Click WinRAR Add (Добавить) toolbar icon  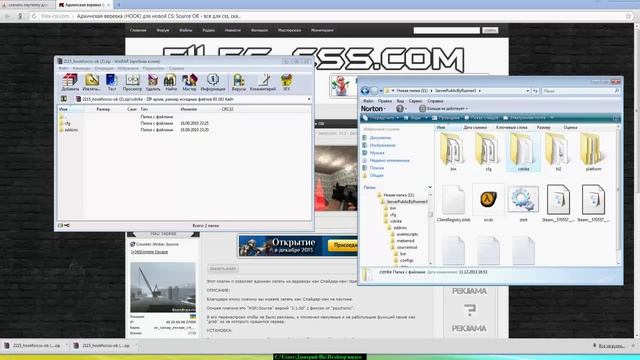(x=70, y=82)
